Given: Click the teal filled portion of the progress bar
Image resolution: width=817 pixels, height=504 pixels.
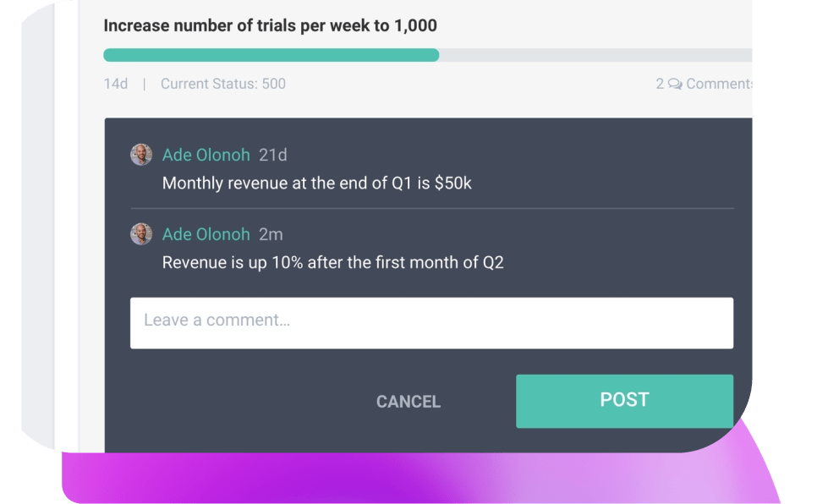Looking at the screenshot, I should pos(271,55).
